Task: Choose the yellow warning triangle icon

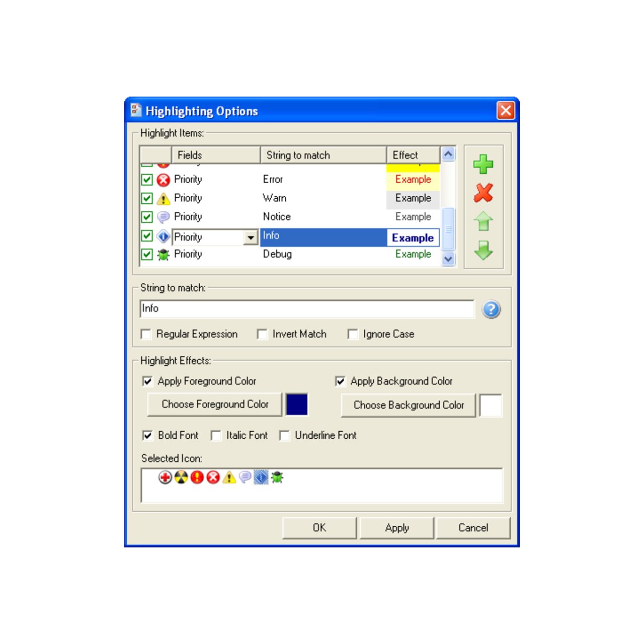Action: click(x=228, y=477)
